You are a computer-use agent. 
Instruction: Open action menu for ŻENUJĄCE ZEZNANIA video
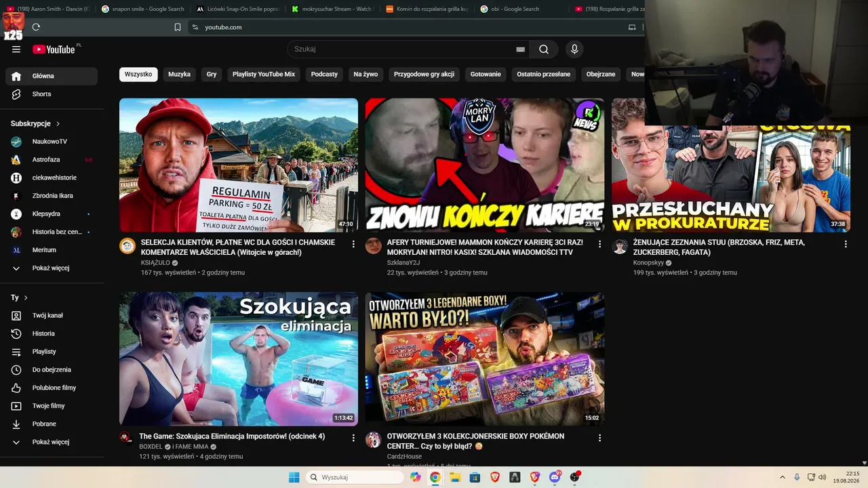tap(846, 243)
